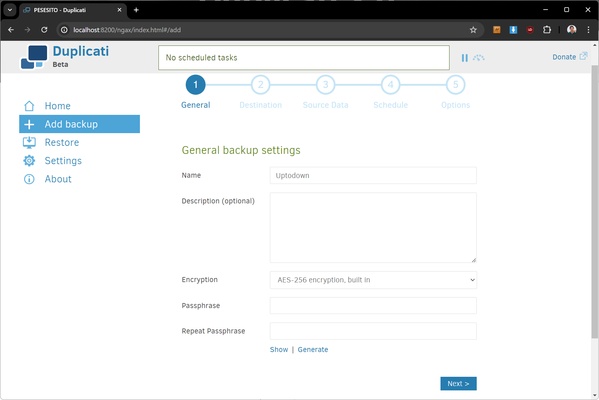
Task: Click the Schedule step label
Action: pyautogui.click(x=390, y=105)
